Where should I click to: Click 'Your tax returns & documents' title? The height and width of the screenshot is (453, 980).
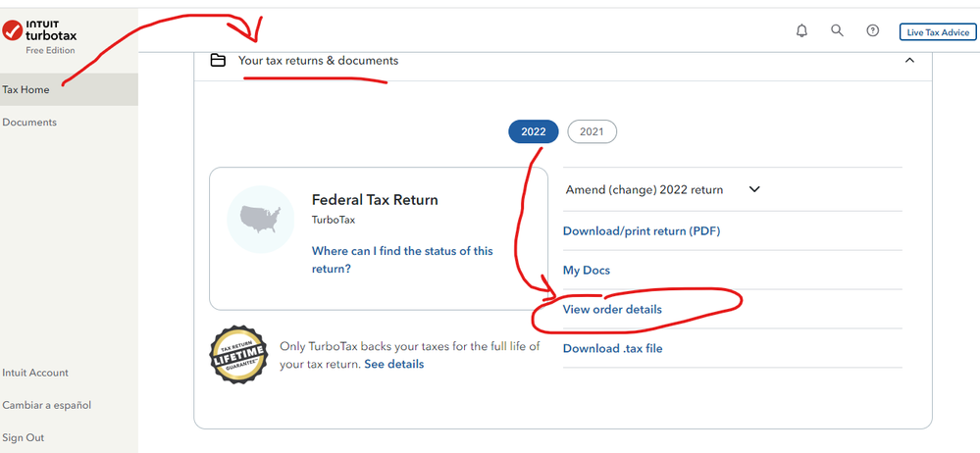tap(318, 61)
